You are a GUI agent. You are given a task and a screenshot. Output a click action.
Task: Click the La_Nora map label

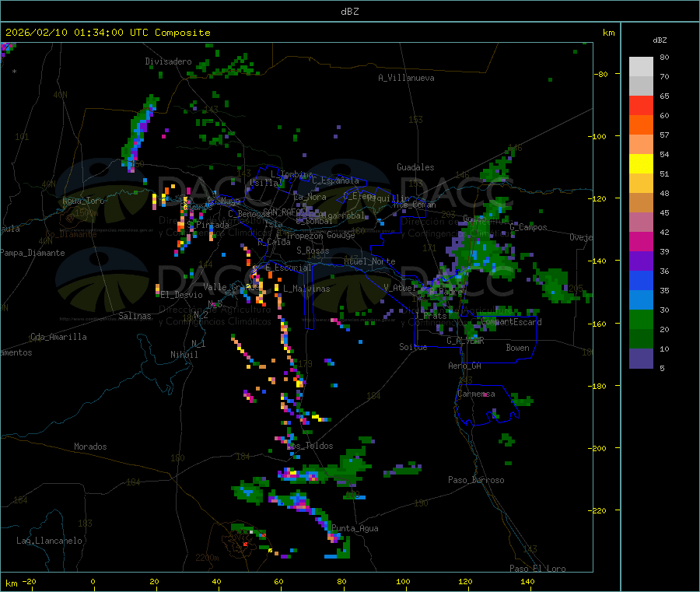coord(310,197)
